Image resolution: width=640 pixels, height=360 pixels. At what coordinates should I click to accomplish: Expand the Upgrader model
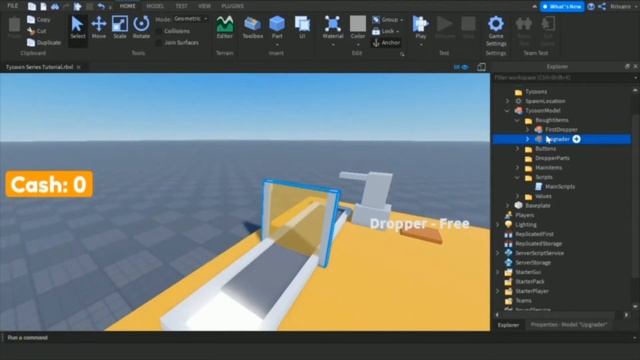click(x=527, y=139)
